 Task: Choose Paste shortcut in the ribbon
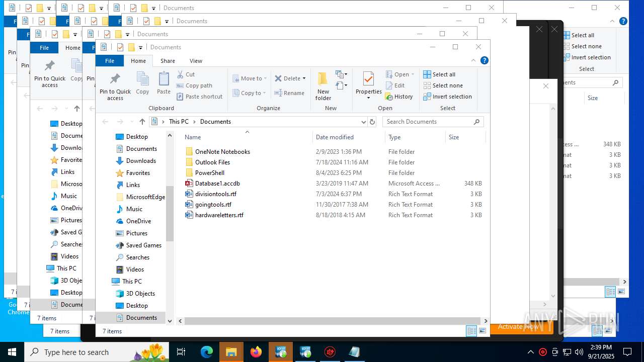pos(199,97)
